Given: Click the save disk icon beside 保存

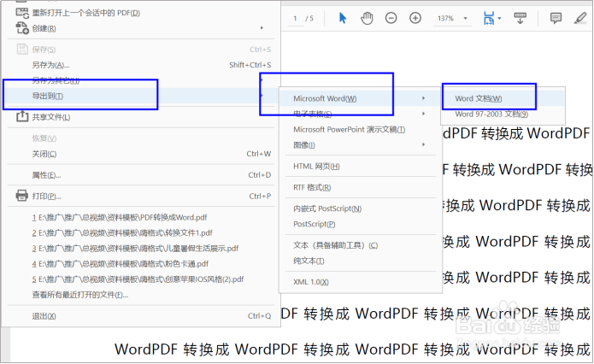Looking at the screenshot, I should [x=22, y=50].
